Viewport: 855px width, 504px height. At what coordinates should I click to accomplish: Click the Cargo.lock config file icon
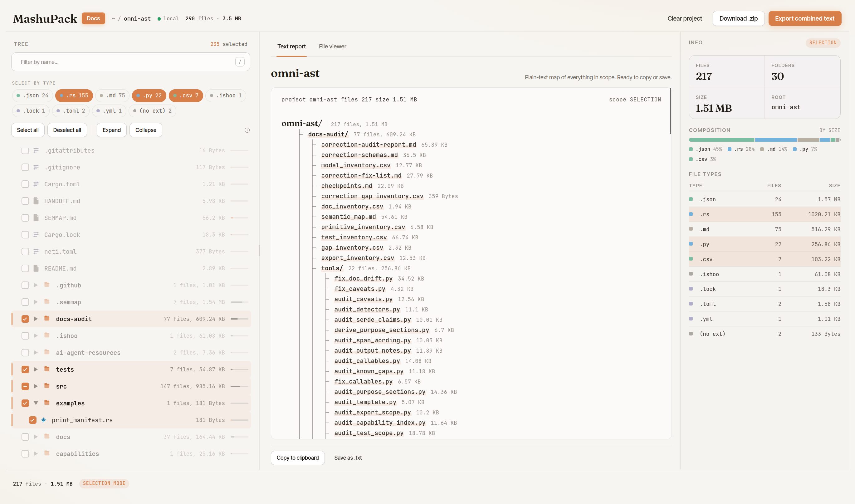36,235
